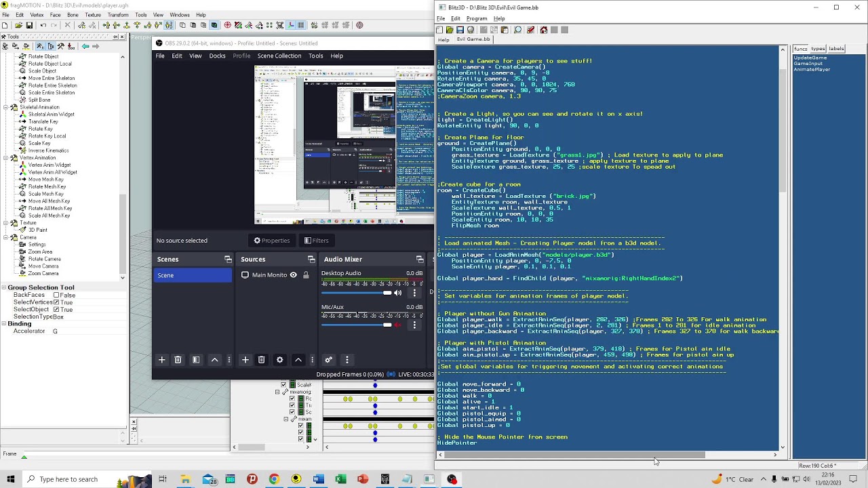Click Blitz3D horizontal scrollbar thumb
This screenshot has width=868, height=488.
[x=574, y=455]
